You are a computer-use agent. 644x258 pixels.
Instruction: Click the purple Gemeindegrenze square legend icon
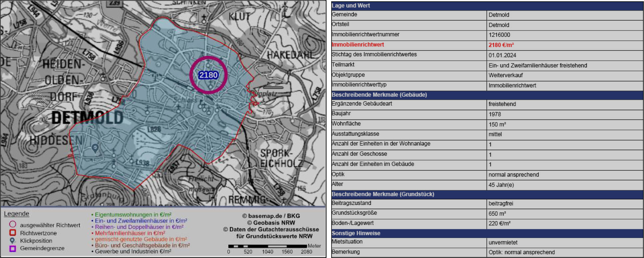coord(13,248)
